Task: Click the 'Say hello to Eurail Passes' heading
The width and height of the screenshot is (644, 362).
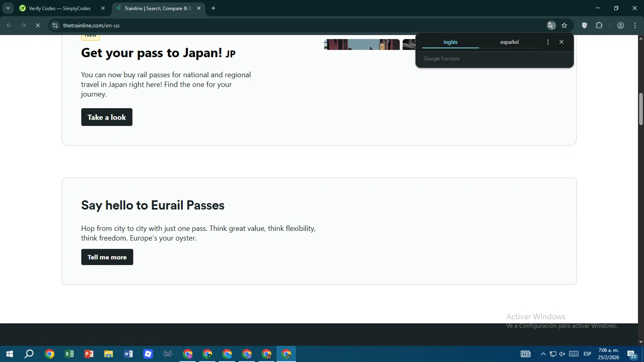Action: tap(153, 205)
